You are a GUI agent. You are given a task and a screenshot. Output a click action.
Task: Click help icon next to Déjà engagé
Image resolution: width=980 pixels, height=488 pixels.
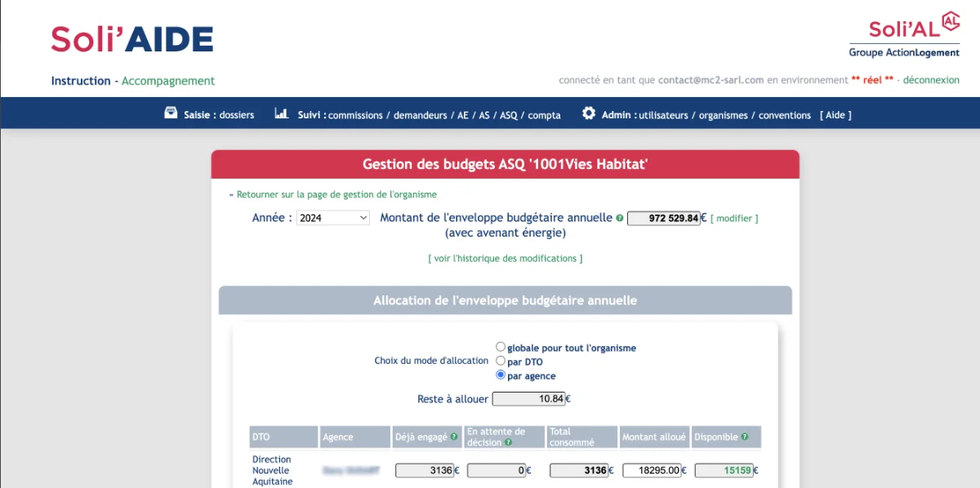coord(454,437)
